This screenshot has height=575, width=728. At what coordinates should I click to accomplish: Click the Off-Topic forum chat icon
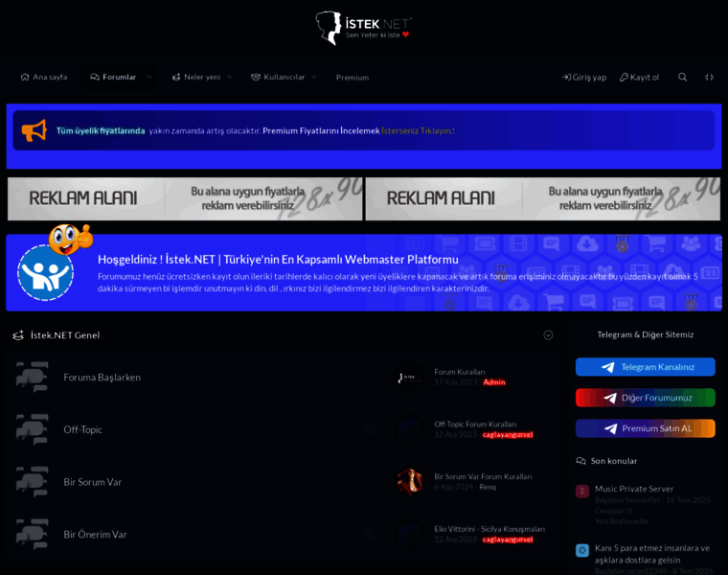coord(32,429)
